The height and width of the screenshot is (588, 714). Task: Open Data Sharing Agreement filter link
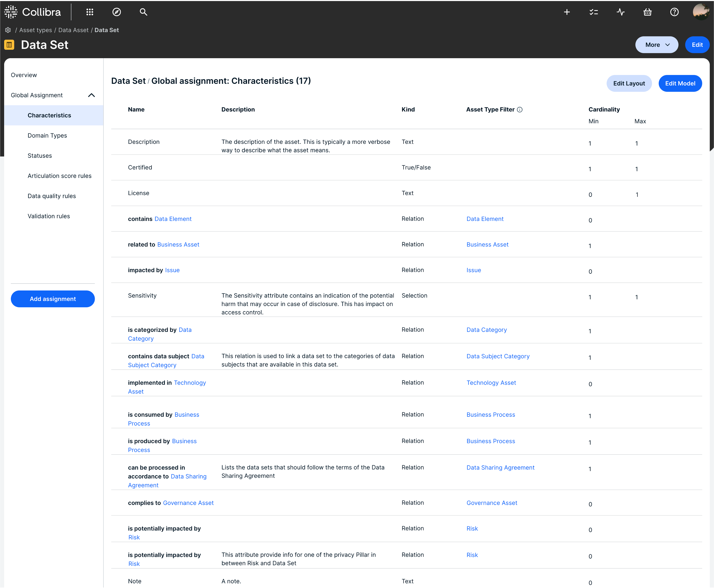pos(500,467)
